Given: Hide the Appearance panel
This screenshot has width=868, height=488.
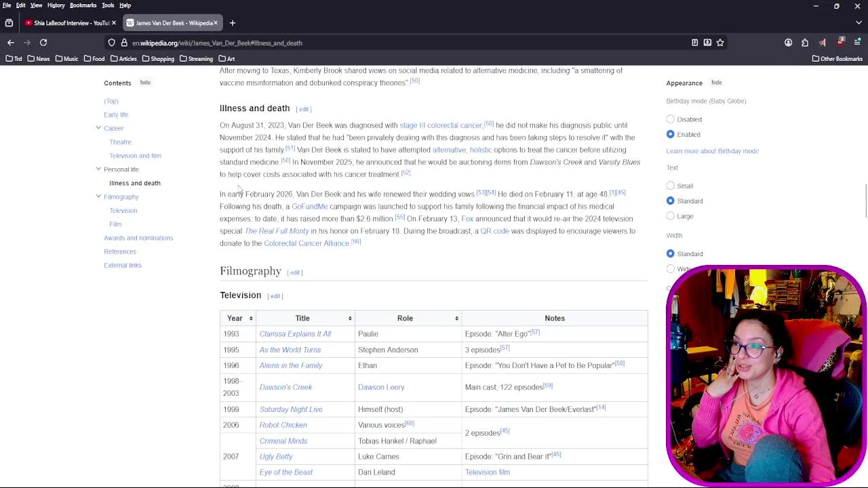Looking at the screenshot, I should click(x=716, y=83).
